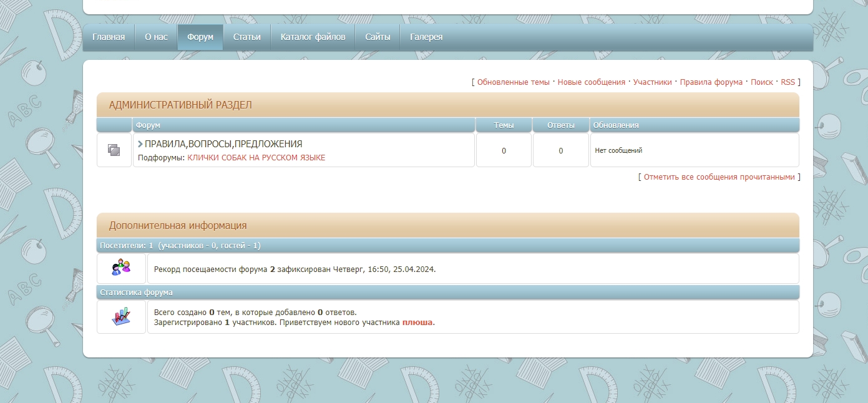Open the Главная menu tab
868x403 pixels.
click(x=109, y=37)
